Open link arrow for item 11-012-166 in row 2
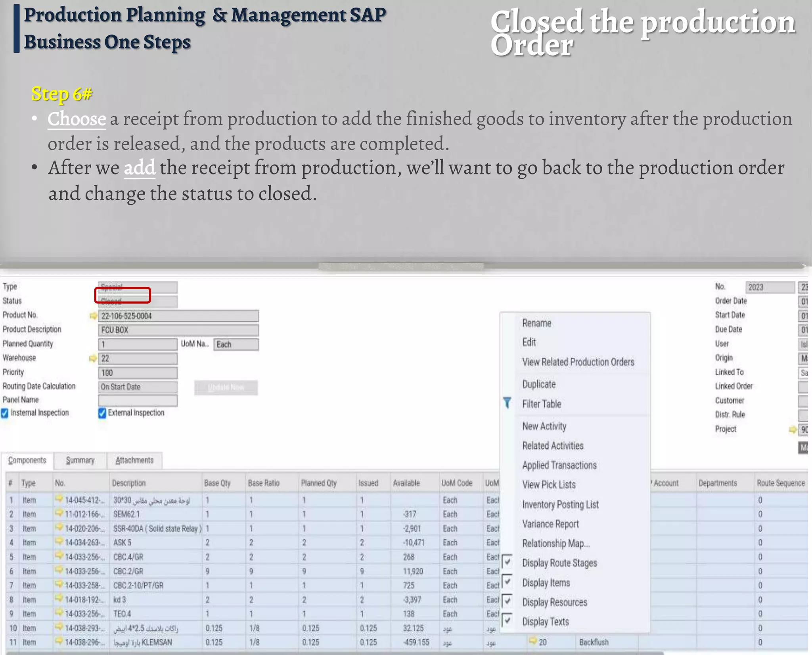Image resolution: width=812 pixels, height=655 pixels. point(59,514)
